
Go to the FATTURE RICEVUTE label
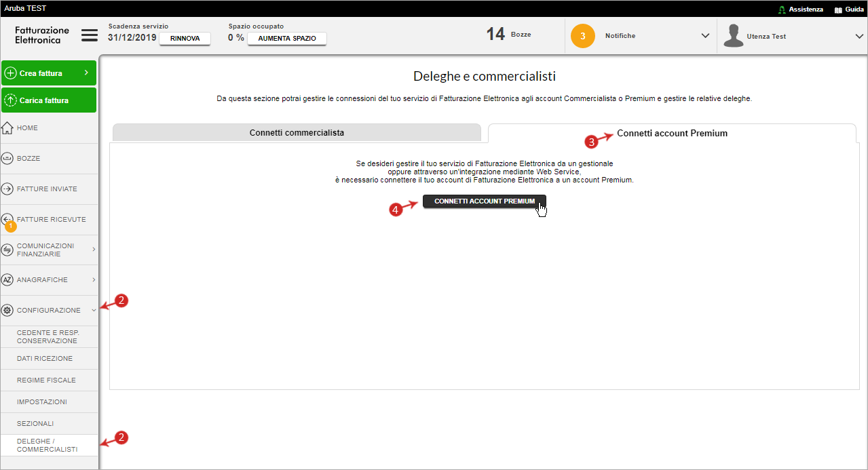[x=51, y=219]
